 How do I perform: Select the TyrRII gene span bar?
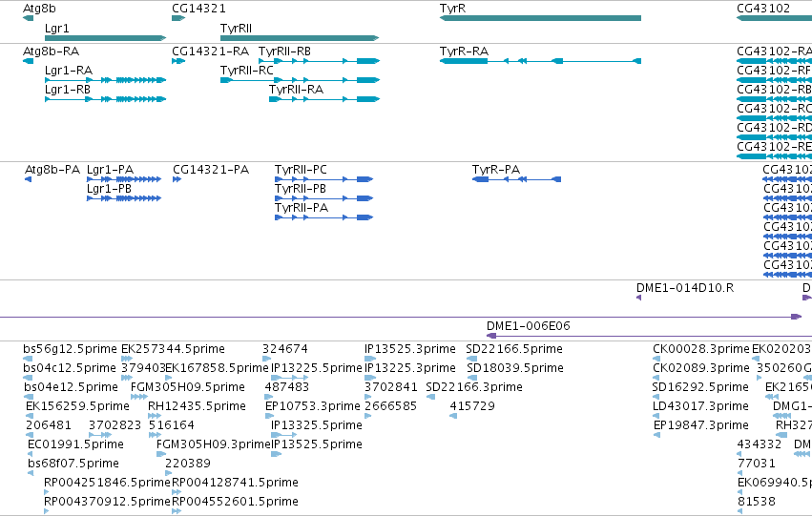click(x=300, y=38)
